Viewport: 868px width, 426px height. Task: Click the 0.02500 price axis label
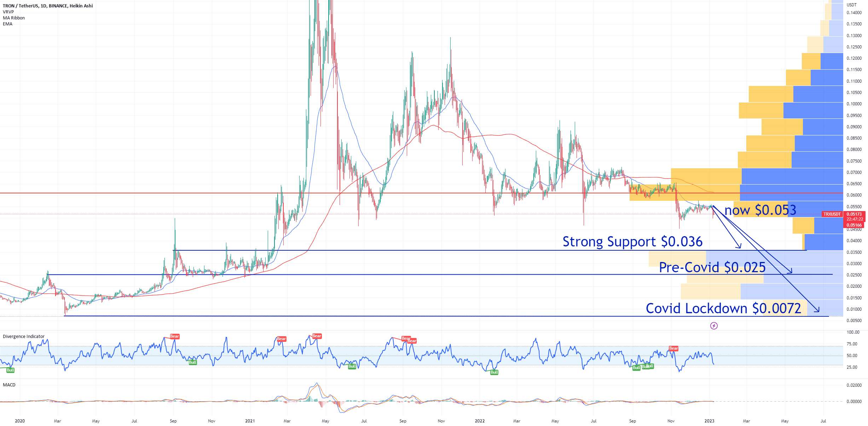[x=854, y=275]
